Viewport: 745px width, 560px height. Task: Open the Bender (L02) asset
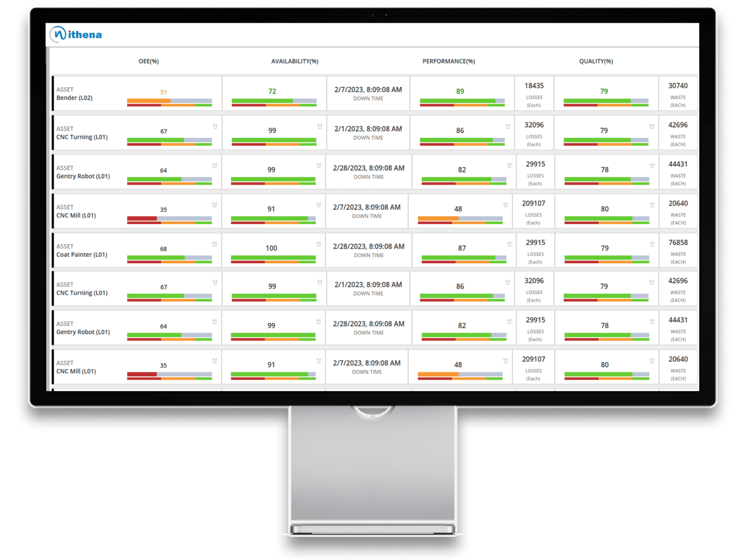pyautogui.click(x=74, y=98)
